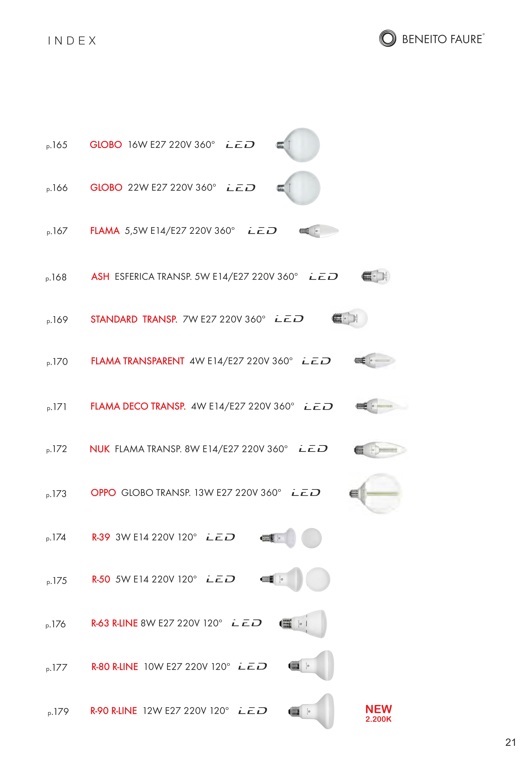Click the LED icon beside R-39 3W
Image resolution: width=532 pixels, height=760 pixels.
pyautogui.click(x=220, y=537)
